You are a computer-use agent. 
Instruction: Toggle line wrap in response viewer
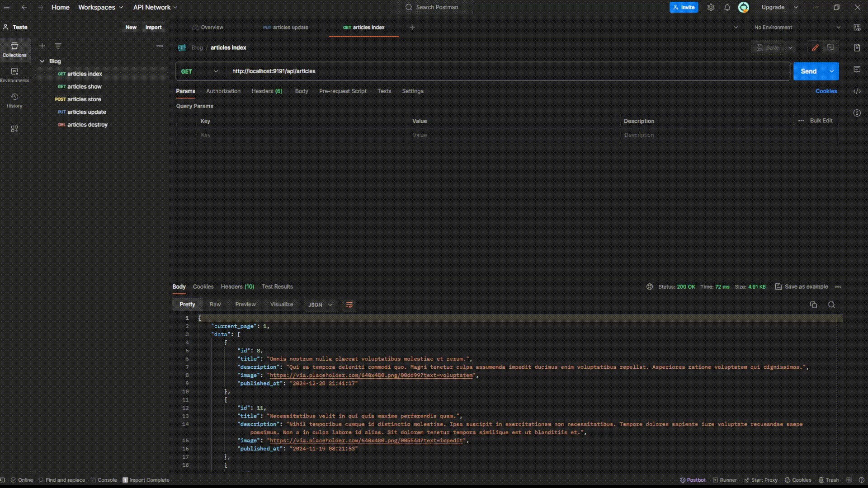click(349, 305)
